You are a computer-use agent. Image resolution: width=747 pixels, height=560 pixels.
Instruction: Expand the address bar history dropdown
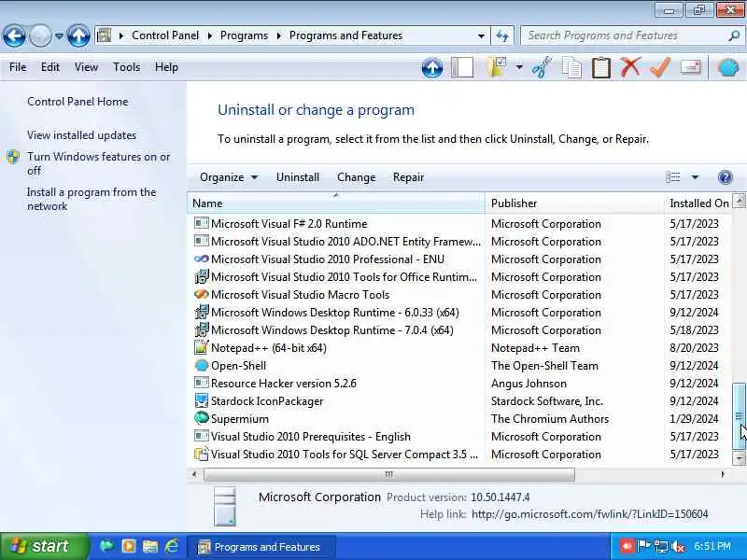[x=481, y=35]
